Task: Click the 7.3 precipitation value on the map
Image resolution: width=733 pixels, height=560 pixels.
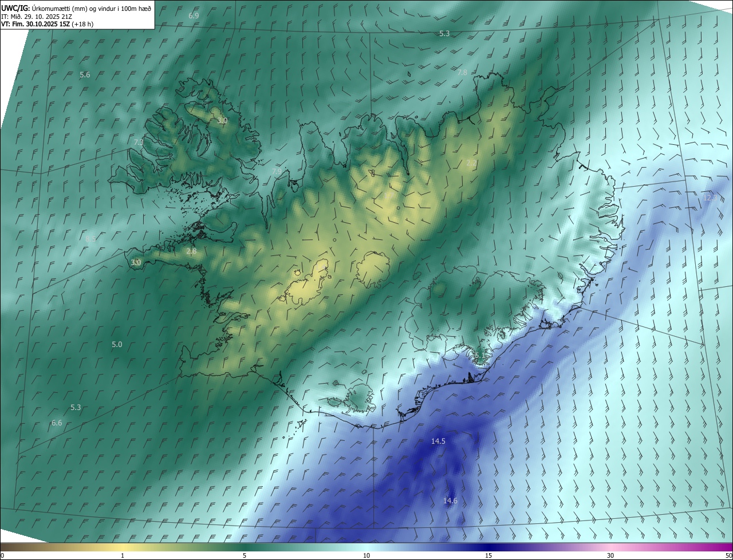Action: (139, 142)
